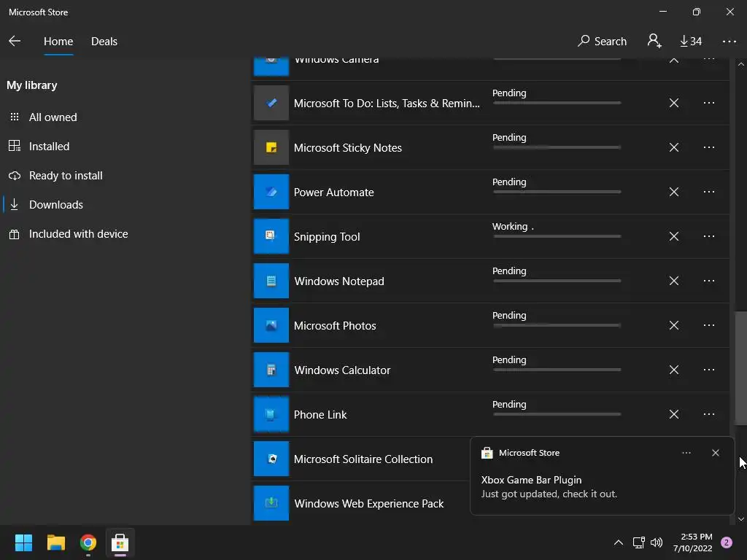This screenshot has width=747, height=560.
Task: Click the Power Automate progress bar
Action: pyautogui.click(x=557, y=192)
